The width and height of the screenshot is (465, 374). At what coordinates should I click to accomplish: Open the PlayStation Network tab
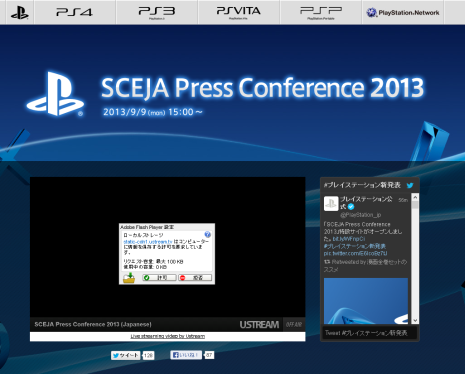[403, 13]
